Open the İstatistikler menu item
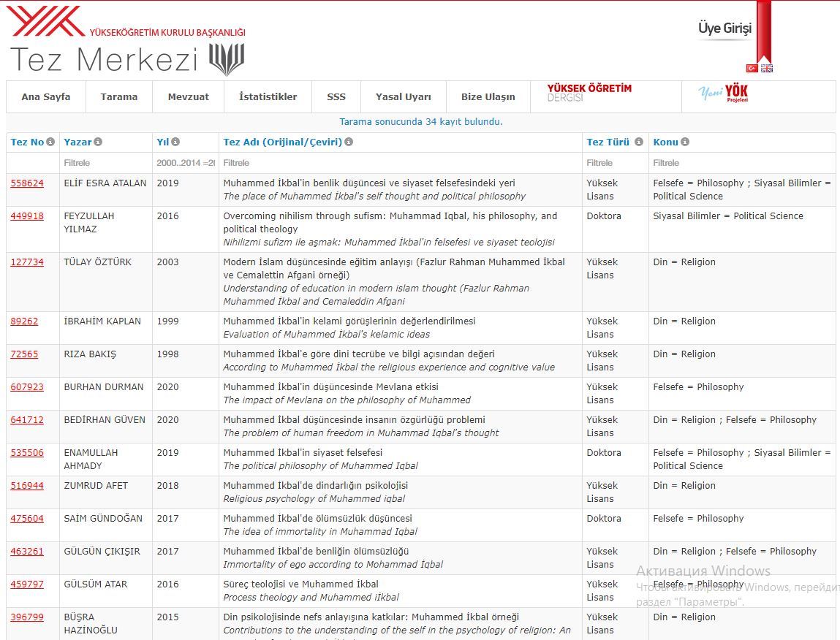This screenshot has height=640, width=840. coord(268,97)
